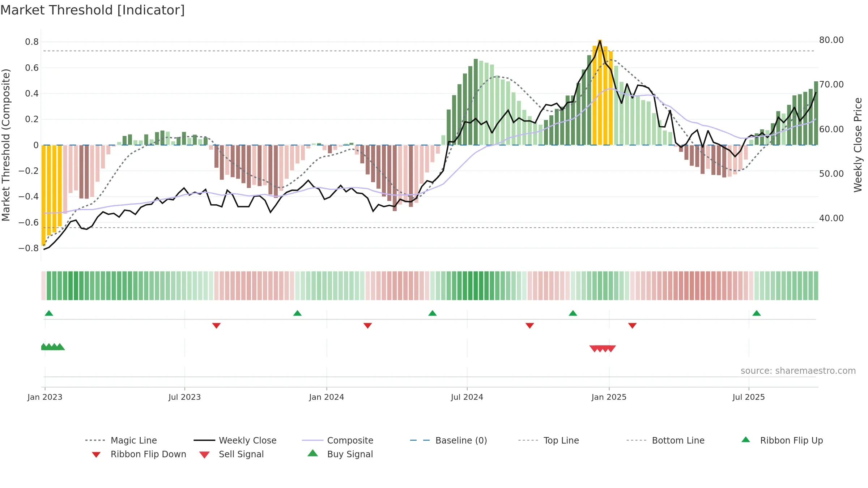The height and width of the screenshot is (488, 868).
Task: Click the 50.00 price axis label
Action: click(x=831, y=174)
